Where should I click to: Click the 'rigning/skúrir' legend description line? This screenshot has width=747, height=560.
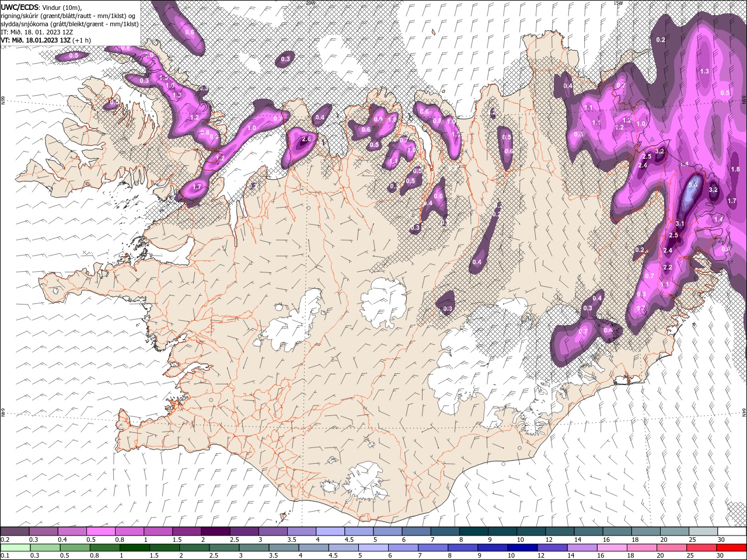[x=68, y=15]
